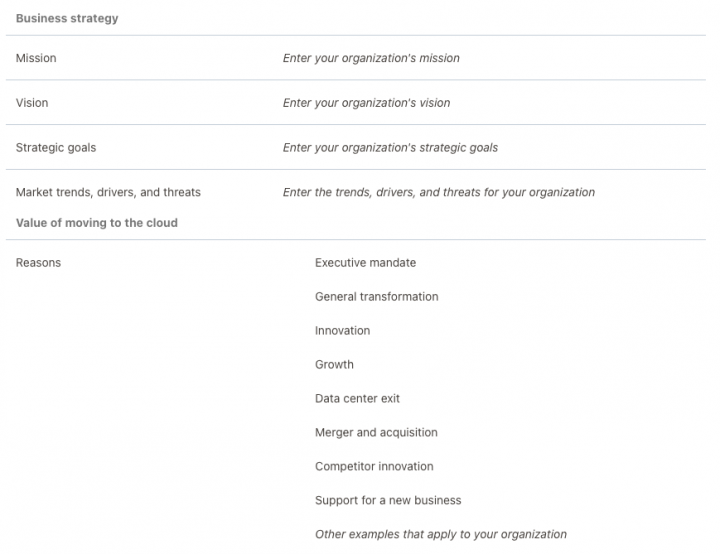The height and width of the screenshot is (554, 720).
Task: Select the Reasons row label
Action: pyautogui.click(x=39, y=263)
